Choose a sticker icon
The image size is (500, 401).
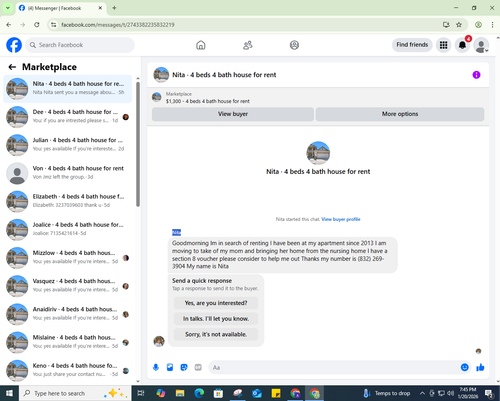[184, 367]
